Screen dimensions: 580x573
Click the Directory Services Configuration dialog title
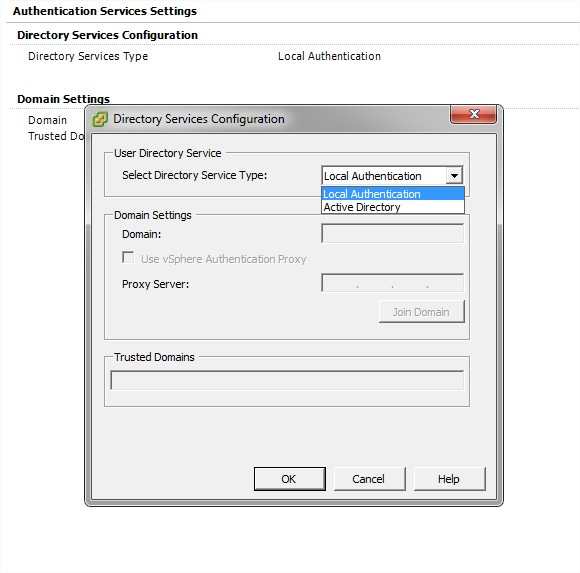click(199, 119)
